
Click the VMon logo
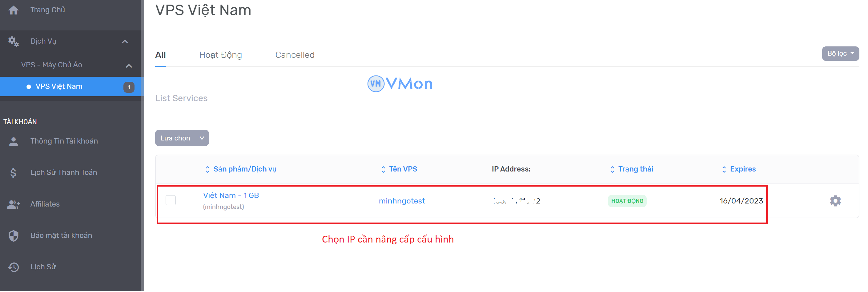[400, 83]
